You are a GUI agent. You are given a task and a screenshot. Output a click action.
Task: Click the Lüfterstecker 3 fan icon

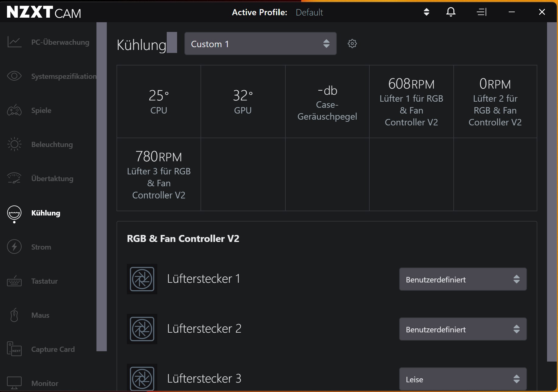coord(142,378)
